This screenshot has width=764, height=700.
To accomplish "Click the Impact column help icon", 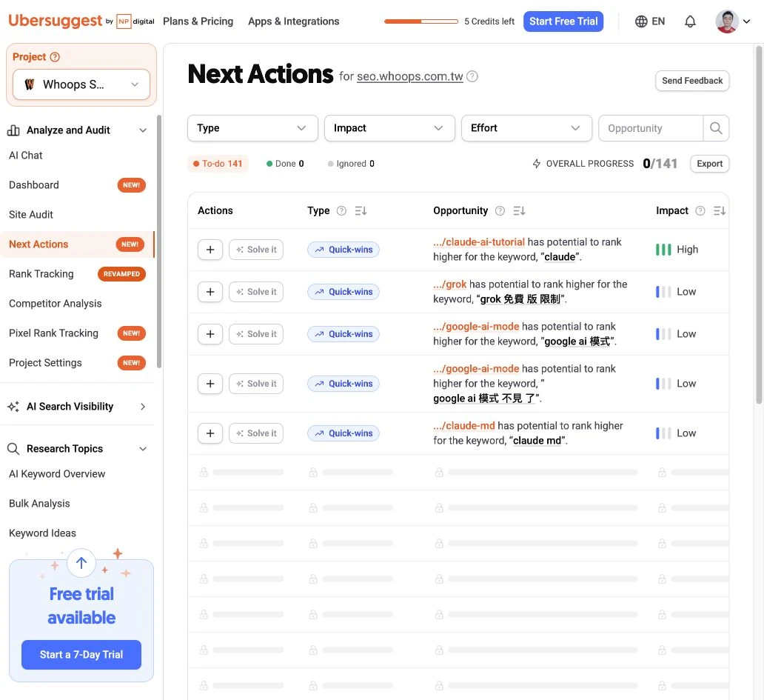I will (700, 210).
